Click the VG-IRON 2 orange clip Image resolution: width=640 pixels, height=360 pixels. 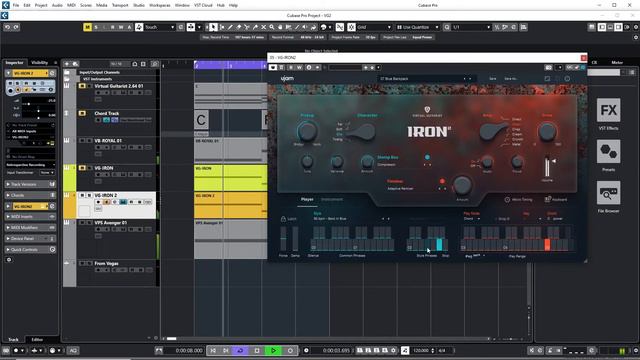[231, 205]
